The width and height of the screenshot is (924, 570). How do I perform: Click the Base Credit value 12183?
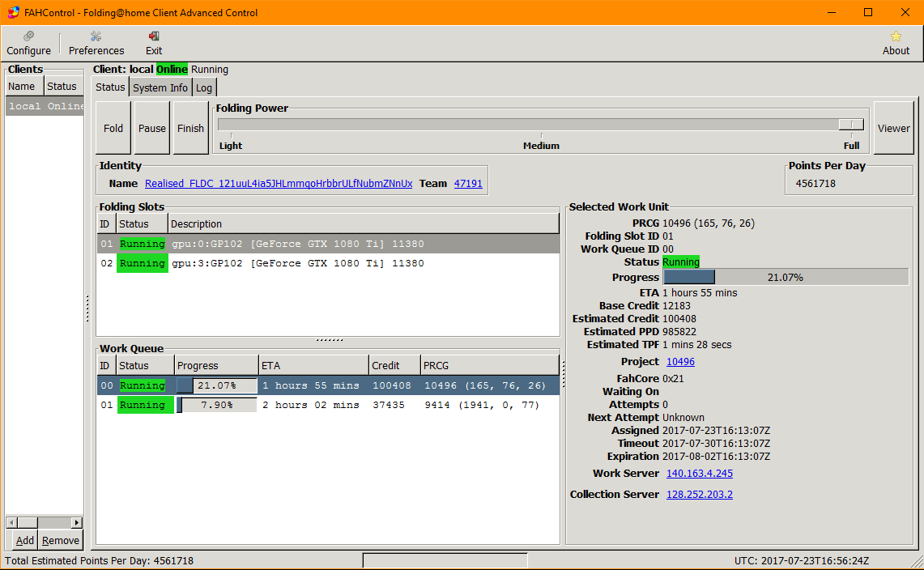click(676, 305)
